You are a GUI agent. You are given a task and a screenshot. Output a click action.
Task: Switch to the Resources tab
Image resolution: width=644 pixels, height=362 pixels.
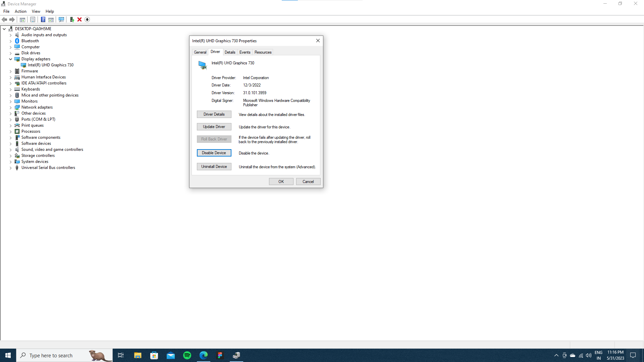click(263, 52)
